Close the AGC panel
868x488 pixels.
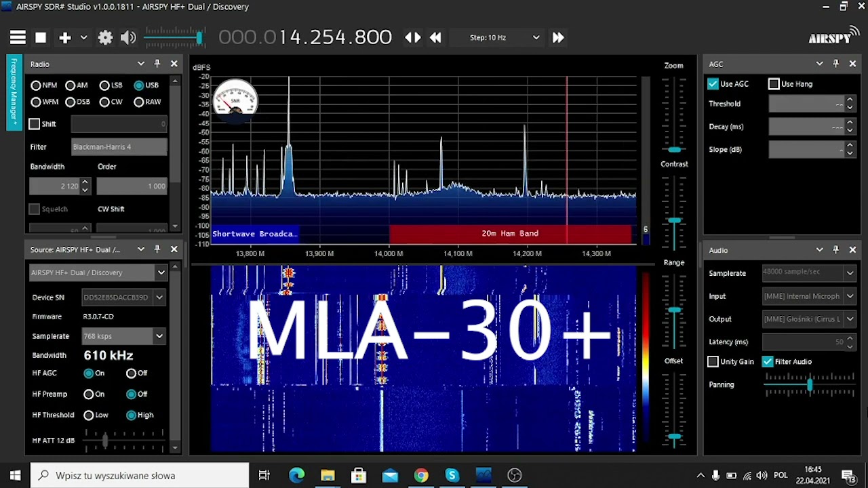point(852,64)
